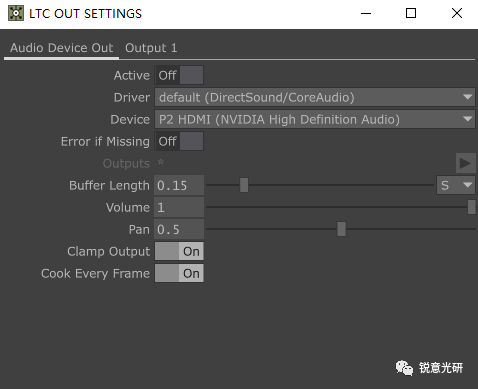Click the Volume slider handle
Viewport: 478px width, 389px height.
(471, 207)
